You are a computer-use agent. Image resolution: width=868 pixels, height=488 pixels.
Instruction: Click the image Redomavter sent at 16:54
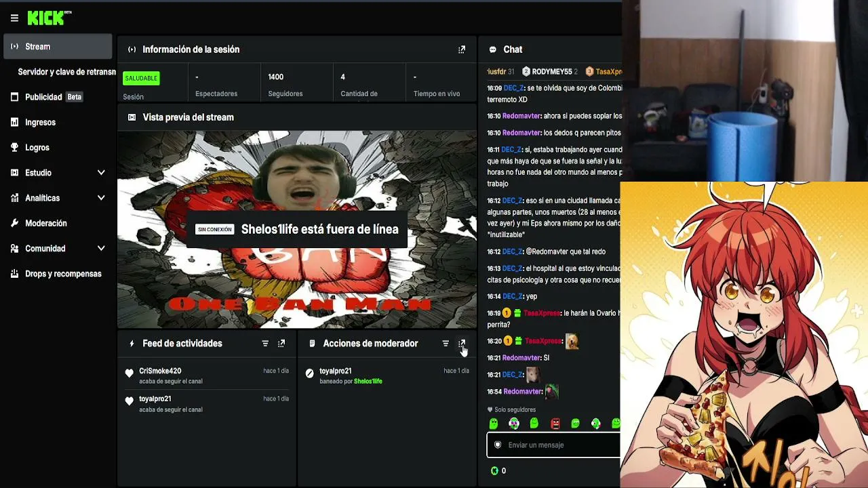(552, 392)
